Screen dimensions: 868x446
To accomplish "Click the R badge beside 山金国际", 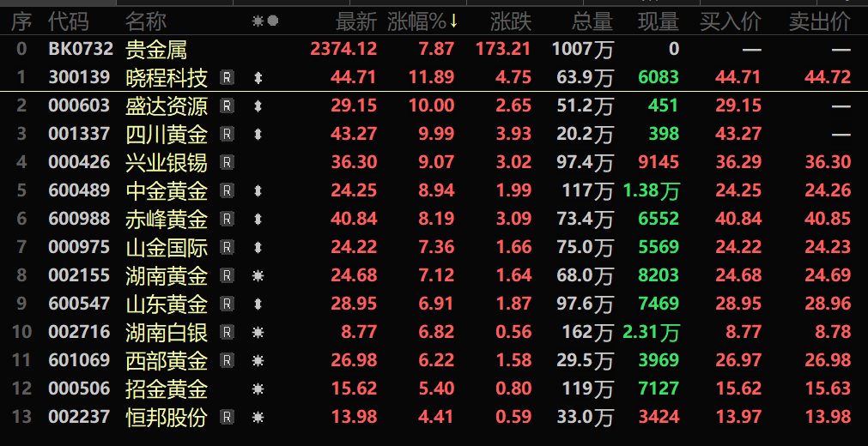I will click(x=227, y=247).
